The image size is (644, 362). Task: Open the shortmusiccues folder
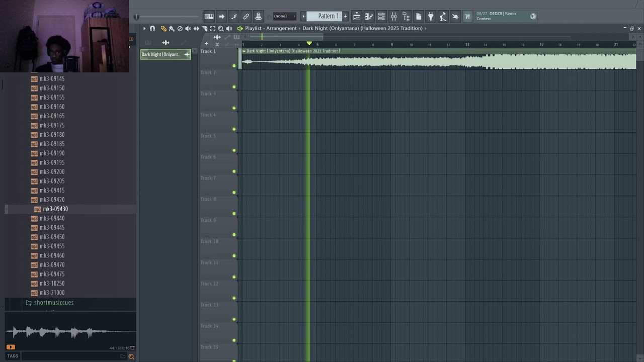tap(54, 303)
